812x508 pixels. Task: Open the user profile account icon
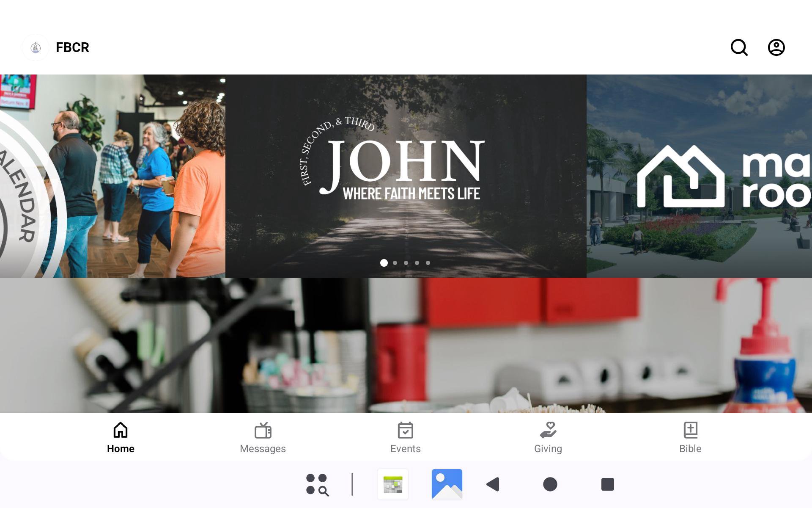coord(776,47)
